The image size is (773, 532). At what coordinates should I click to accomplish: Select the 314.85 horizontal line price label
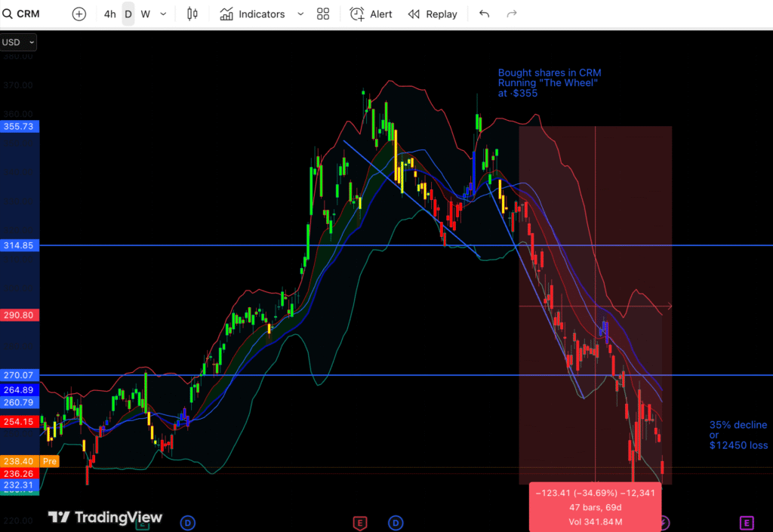[x=19, y=245]
